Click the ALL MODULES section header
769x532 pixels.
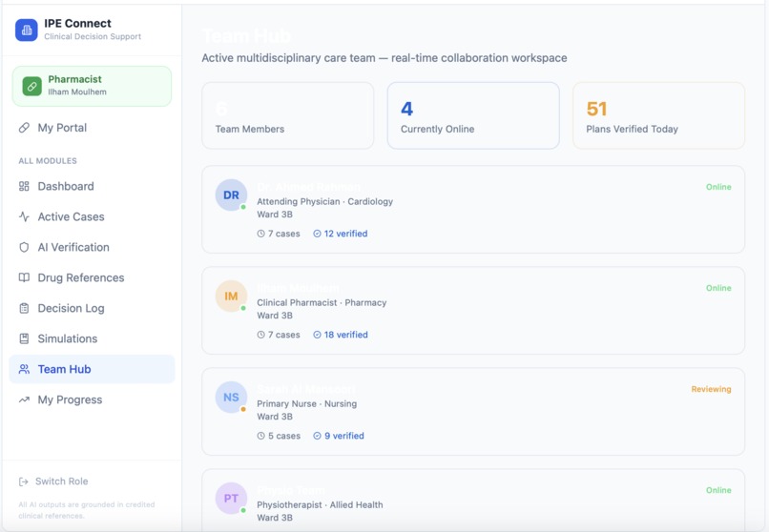point(48,161)
